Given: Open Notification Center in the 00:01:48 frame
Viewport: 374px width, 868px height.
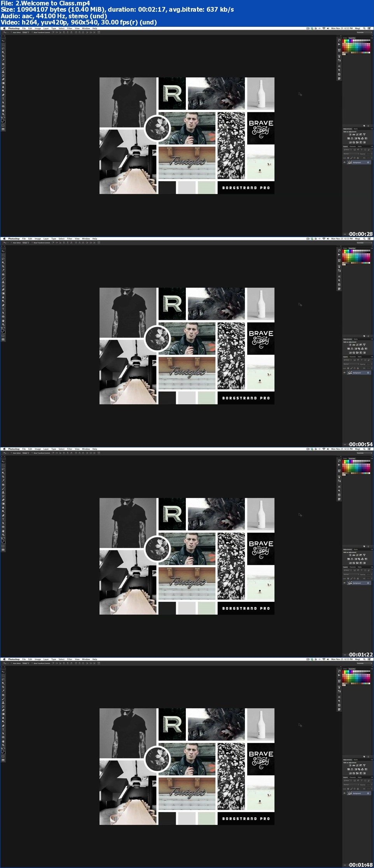Looking at the screenshot, I should 369,659.
